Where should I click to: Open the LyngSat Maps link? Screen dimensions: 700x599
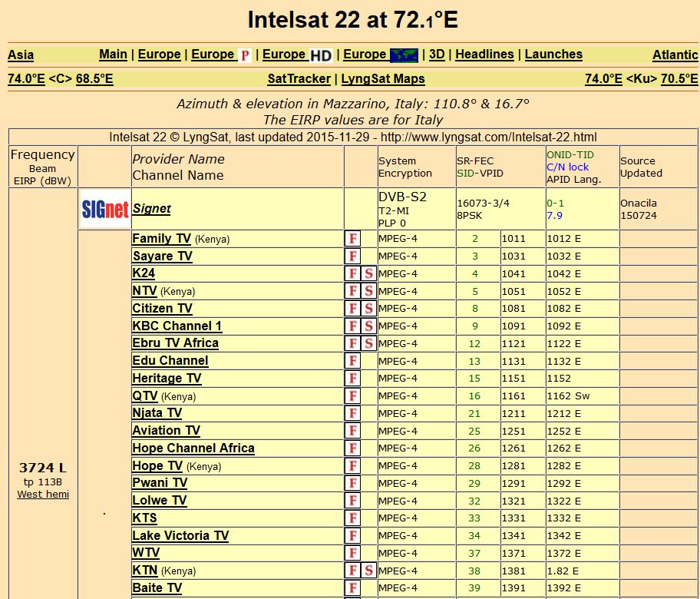point(383,79)
